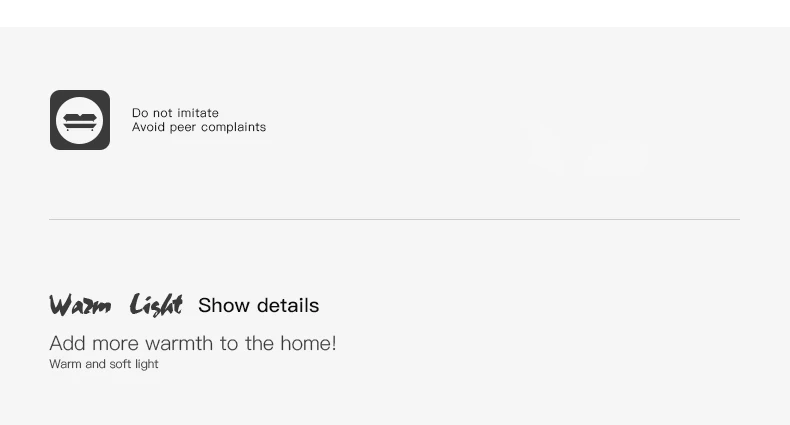Click the white strip at page top
Screen dimensions: 790x425
point(394,12)
